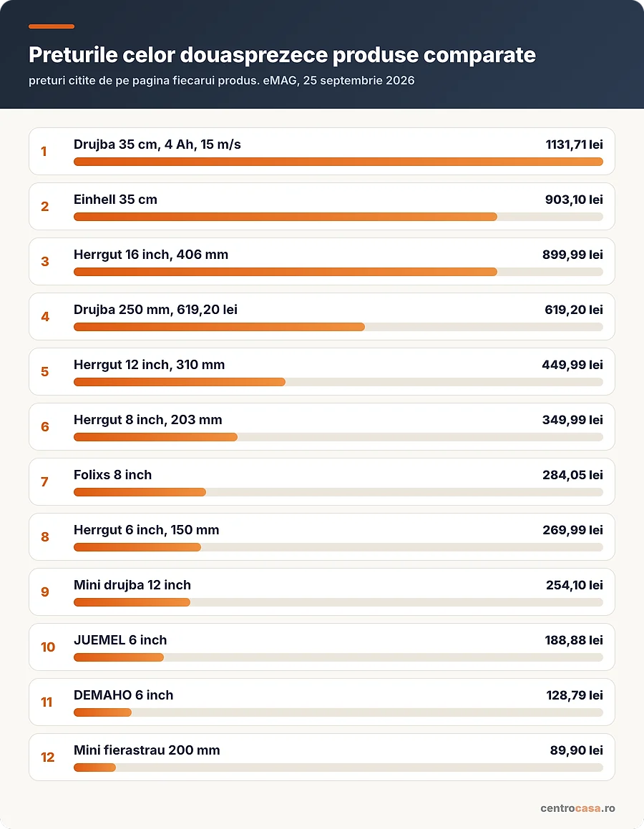This screenshot has width=644, height=829.
Task: Click the Herrgut 16 inch, 406 mm label
Action: [x=151, y=255]
